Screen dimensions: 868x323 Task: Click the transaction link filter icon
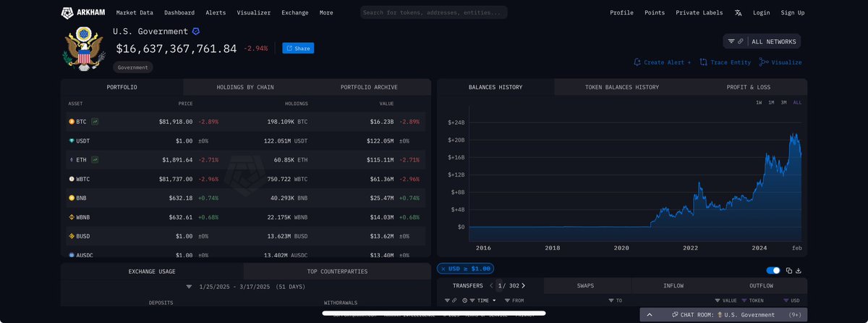point(447,300)
